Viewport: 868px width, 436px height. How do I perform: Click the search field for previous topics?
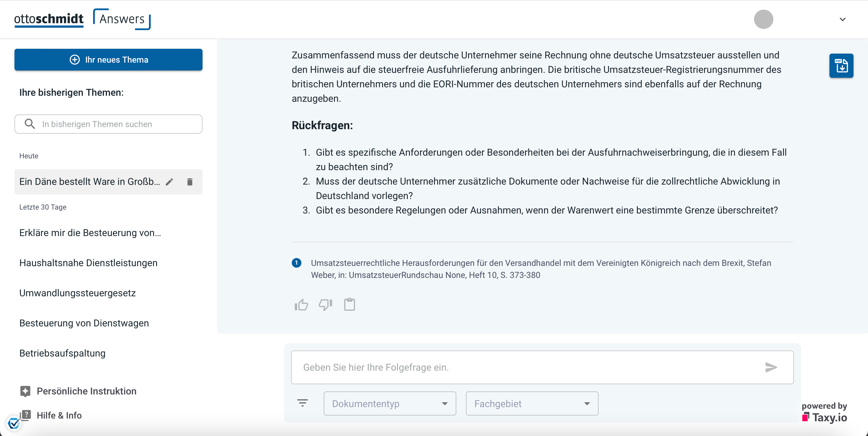pos(108,124)
